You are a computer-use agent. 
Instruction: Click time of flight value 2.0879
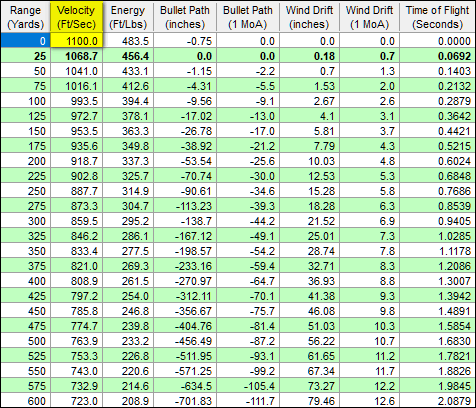pyautogui.click(x=437, y=401)
